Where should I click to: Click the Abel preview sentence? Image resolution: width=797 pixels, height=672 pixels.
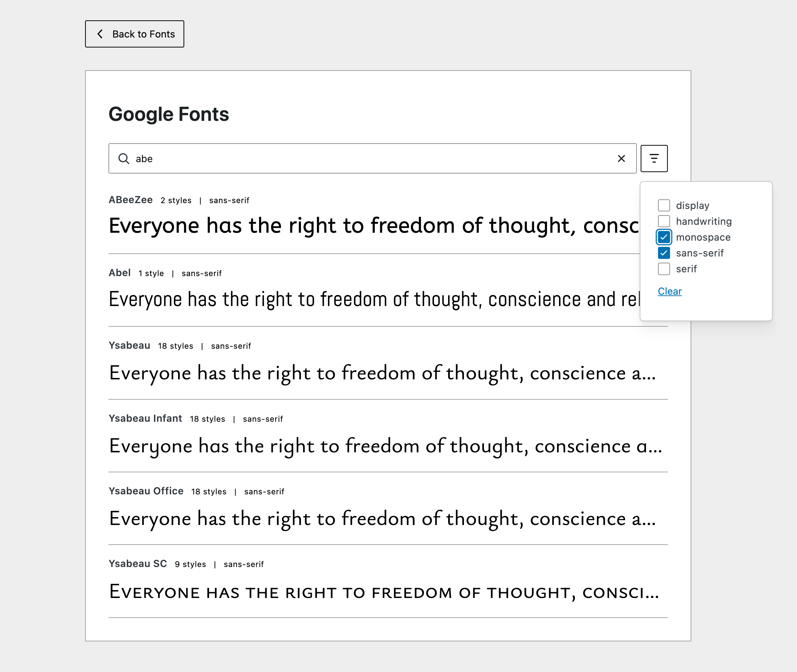click(x=374, y=299)
